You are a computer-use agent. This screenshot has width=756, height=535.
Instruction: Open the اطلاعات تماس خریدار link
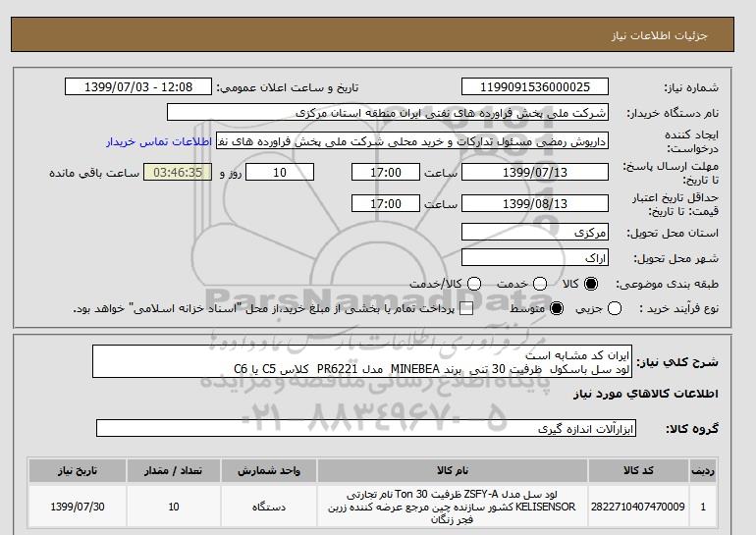(159, 142)
